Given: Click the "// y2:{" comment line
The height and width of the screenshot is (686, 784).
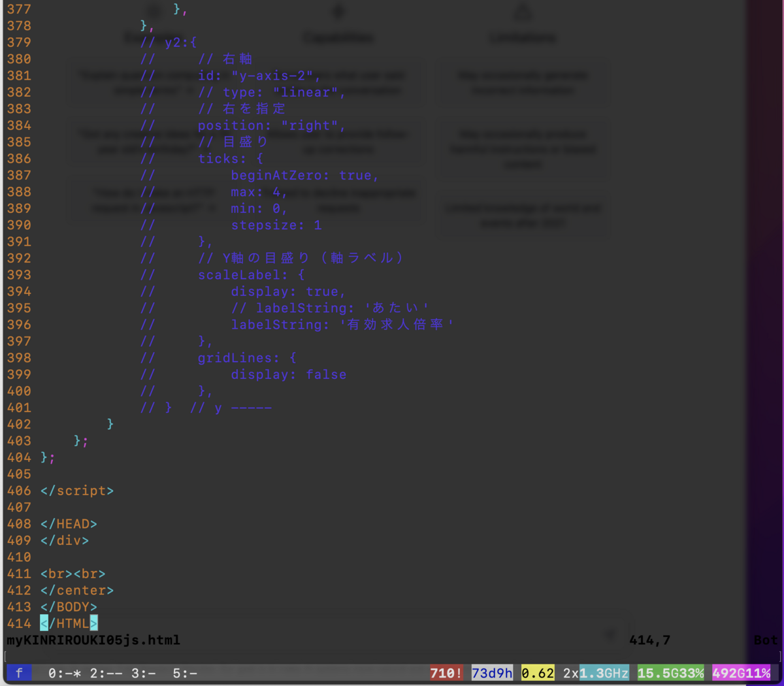Looking at the screenshot, I should [x=169, y=42].
